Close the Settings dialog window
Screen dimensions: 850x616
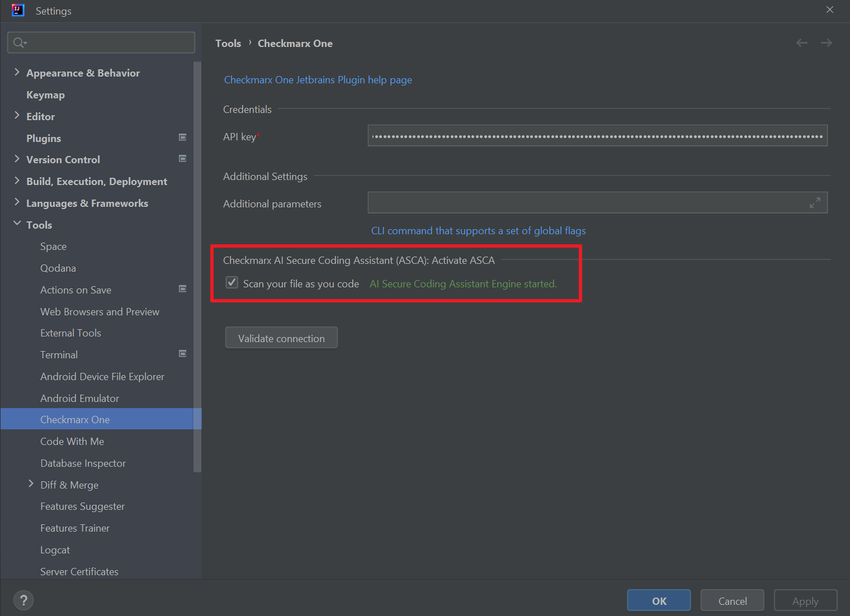point(830,10)
